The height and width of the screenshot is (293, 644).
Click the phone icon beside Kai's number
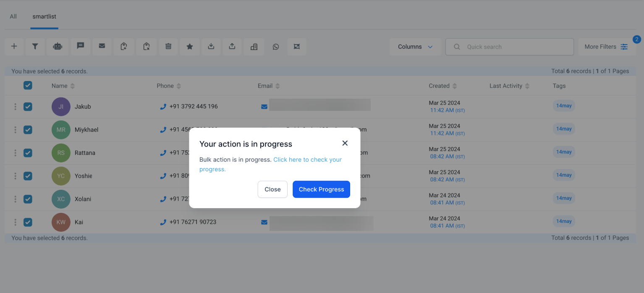163,222
